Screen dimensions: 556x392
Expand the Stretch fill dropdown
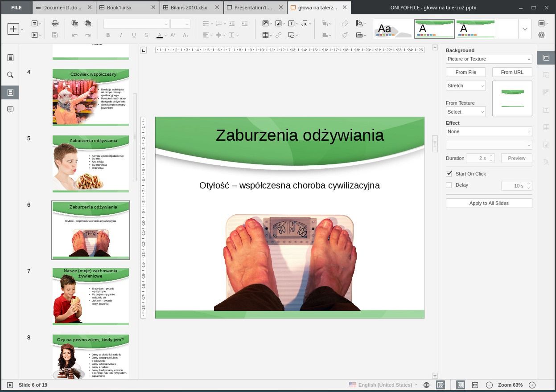tap(465, 85)
